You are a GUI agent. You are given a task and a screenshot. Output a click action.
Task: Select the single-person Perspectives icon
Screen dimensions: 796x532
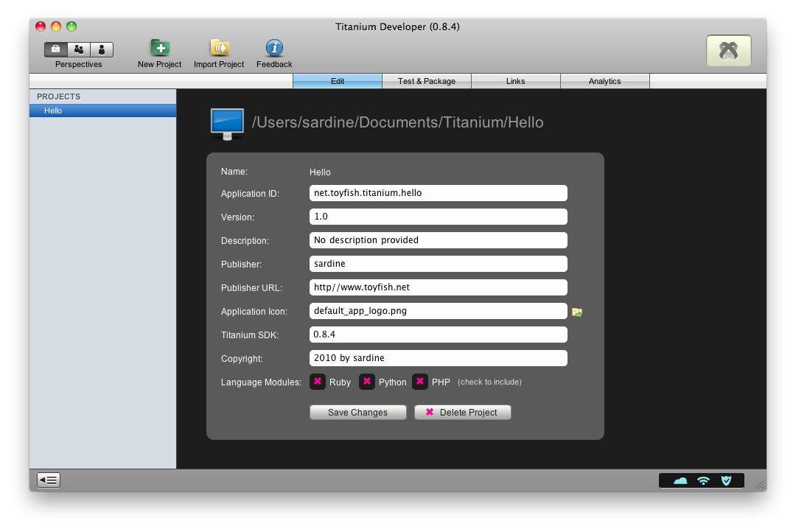102,49
